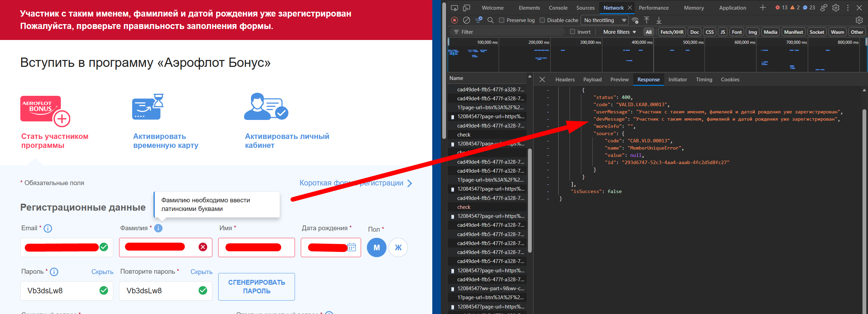Export HAR using the download arrow
Screen dimensions: 868x314
coord(659,20)
